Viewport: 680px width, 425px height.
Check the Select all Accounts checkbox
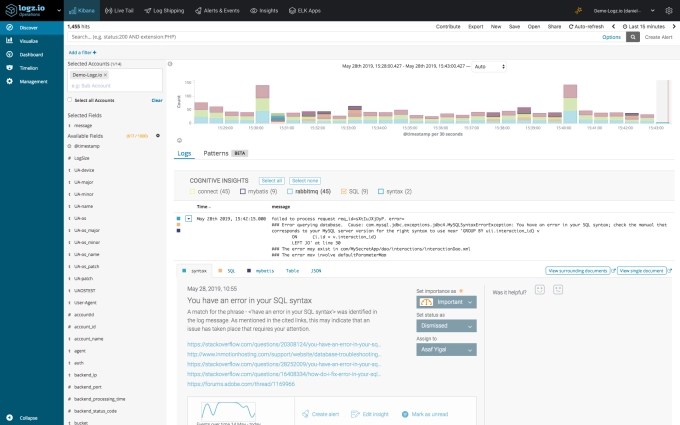69,100
